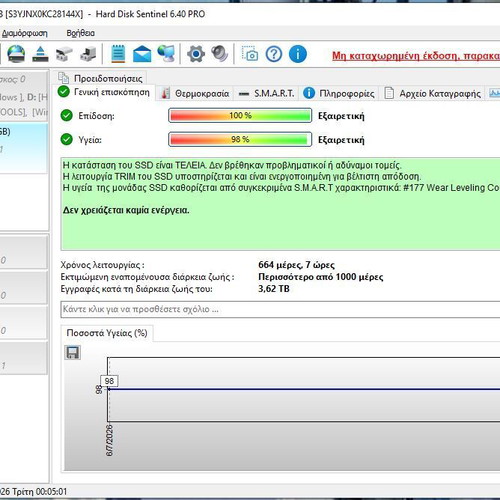Click the Χρόνος λειτουργίας label
Viewport: 500px width, 500px height.
(x=102, y=265)
